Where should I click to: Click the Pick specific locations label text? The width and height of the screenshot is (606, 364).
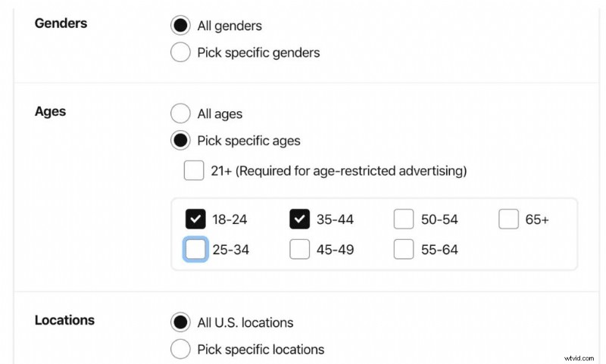pyautogui.click(x=261, y=350)
